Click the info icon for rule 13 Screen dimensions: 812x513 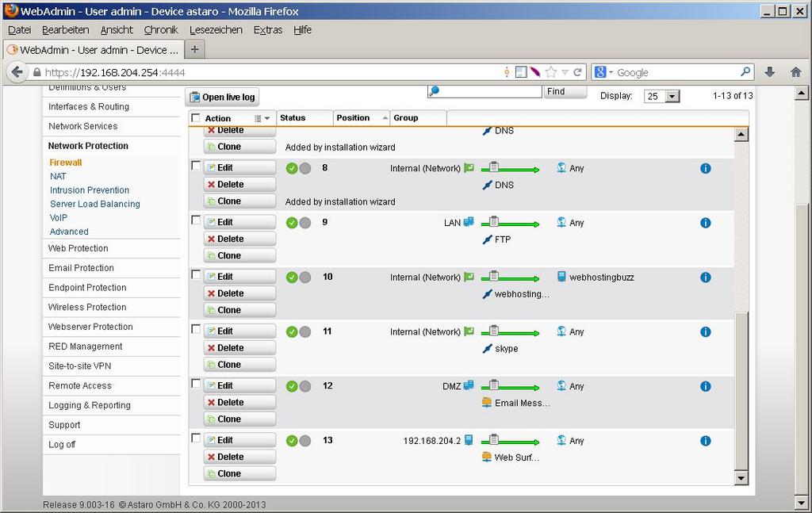705,441
